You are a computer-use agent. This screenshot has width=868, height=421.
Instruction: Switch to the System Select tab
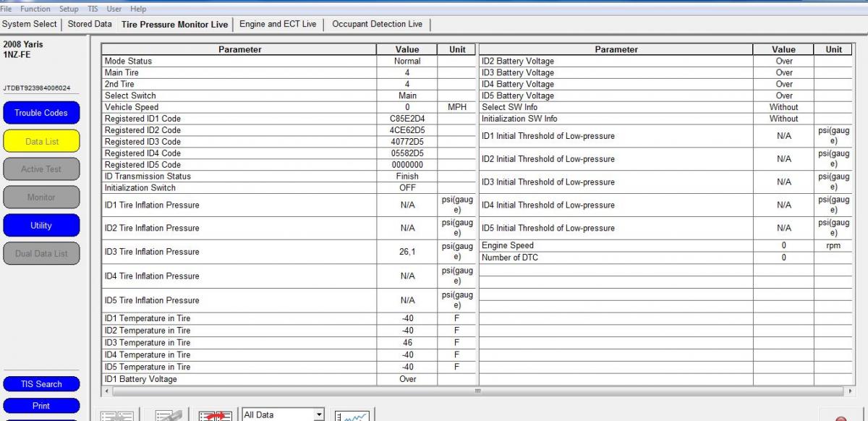point(30,24)
